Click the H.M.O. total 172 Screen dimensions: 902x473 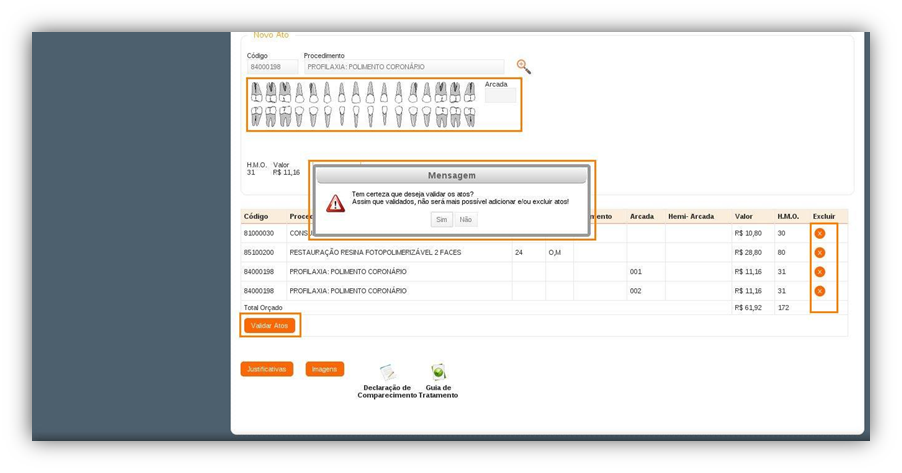[x=783, y=308]
